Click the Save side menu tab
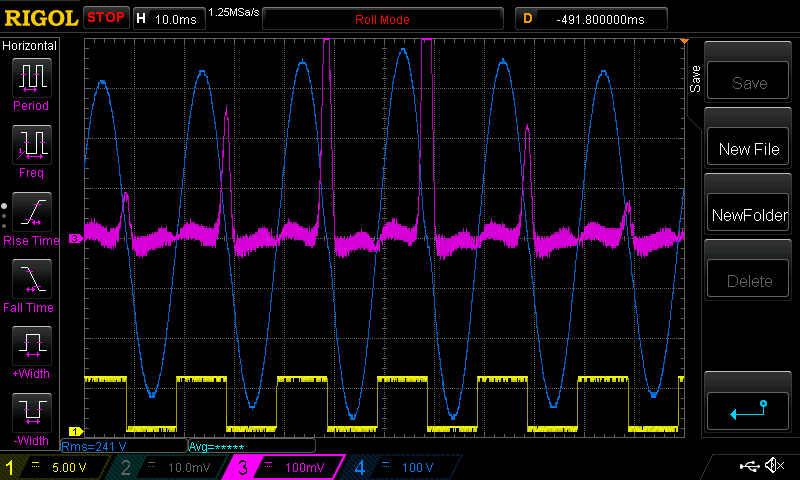The width and height of the screenshot is (800, 480). pyautogui.click(x=696, y=76)
